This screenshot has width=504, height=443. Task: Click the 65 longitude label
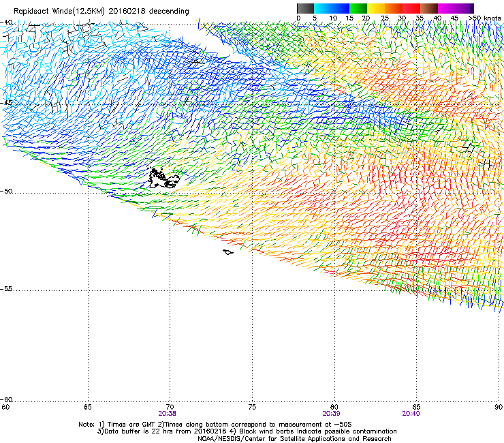(88, 408)
